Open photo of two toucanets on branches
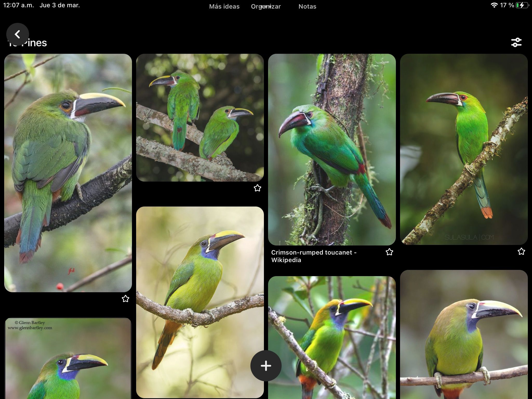Viewport: 532px width, 399px height. point(200,118)
